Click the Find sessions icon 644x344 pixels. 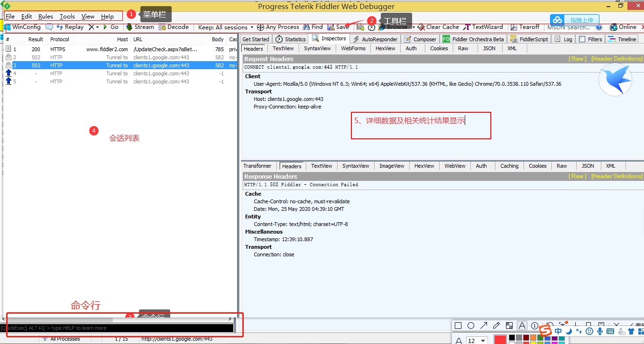pyautogui.click(x=313, y=27)
